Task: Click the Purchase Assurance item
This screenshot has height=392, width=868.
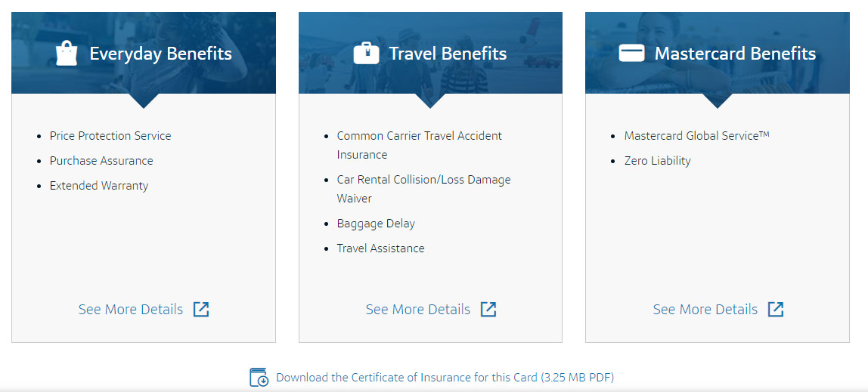Action: coord(101,161)
